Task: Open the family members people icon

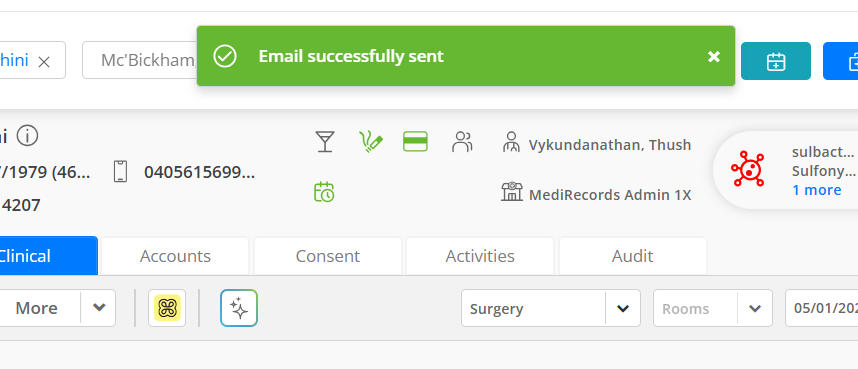Action: tap(462, 142)
